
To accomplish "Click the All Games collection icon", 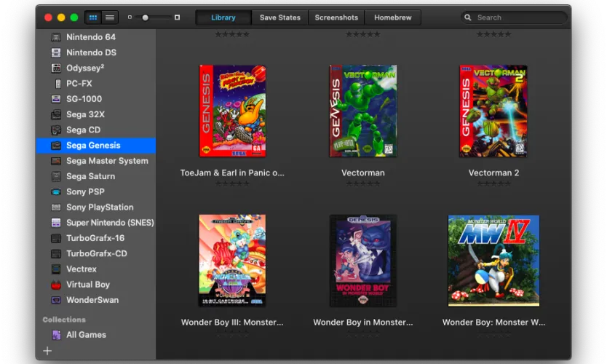I will (x=56, y=335).
